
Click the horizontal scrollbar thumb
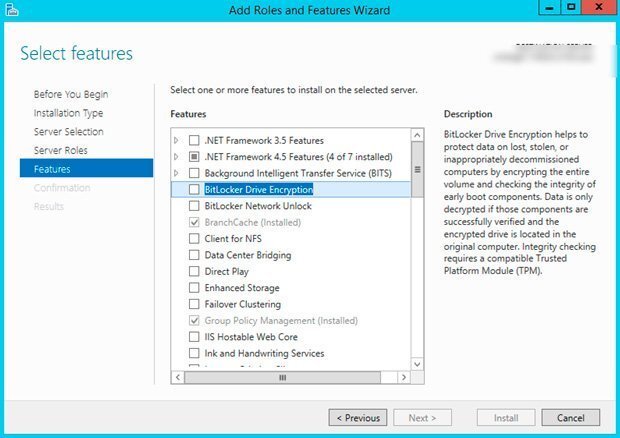coord(283,377)
